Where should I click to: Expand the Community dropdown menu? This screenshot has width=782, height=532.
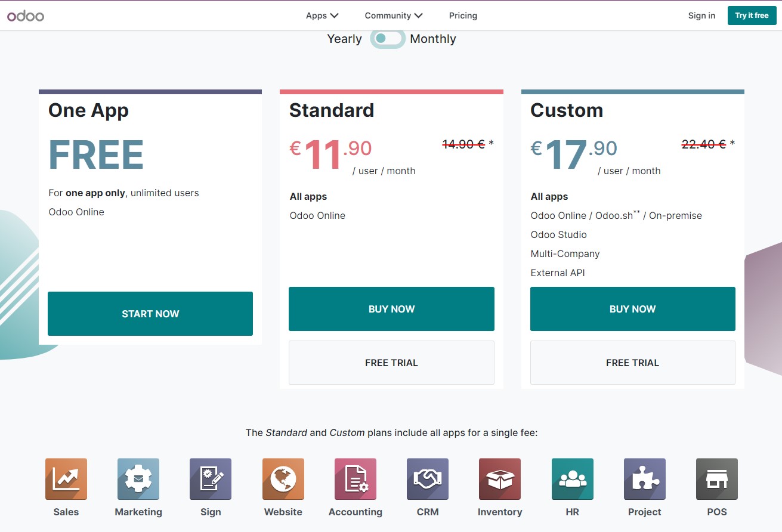click(x=394, y=16)
